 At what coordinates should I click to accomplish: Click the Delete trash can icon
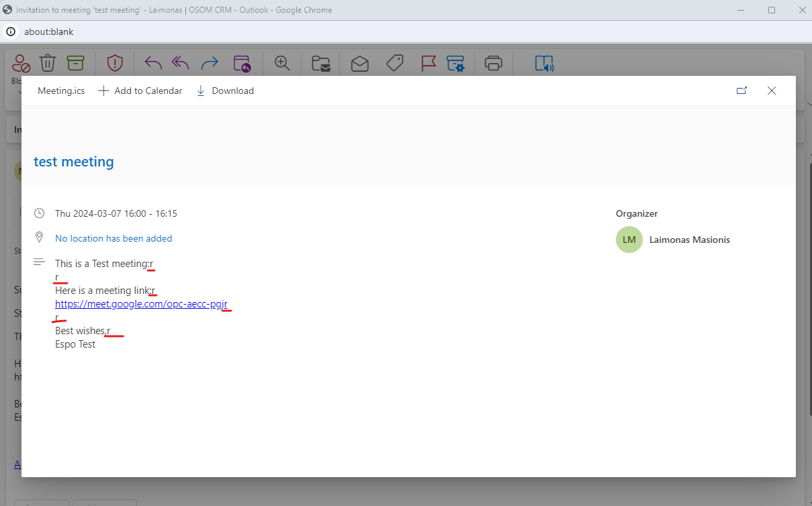47,63
